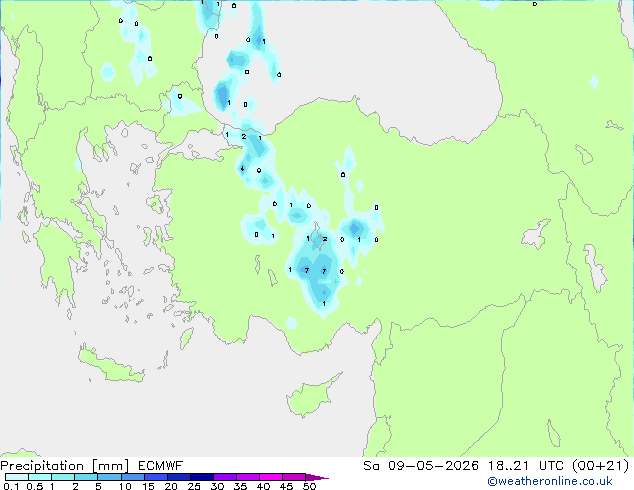Select the 10–15 mm legend swatch

click(x=132, y=477)
